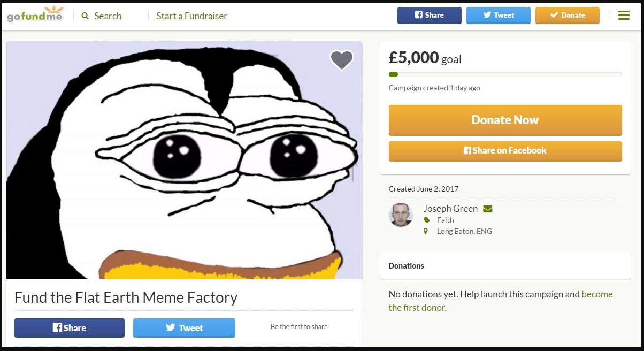
Task: Open the hamburger menu icon
Action: coord(624,16)
